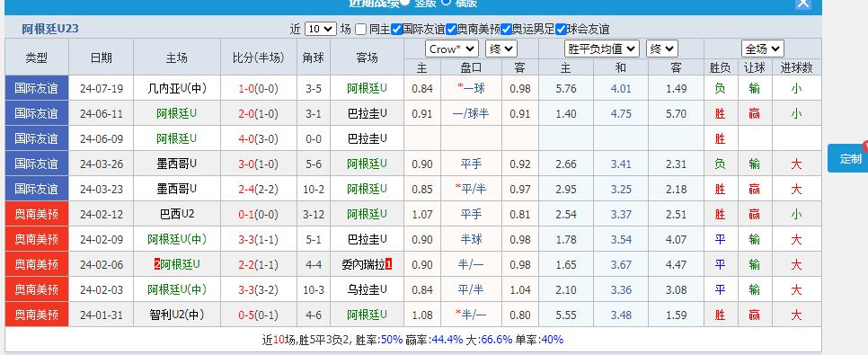Uncheck the 奥运男足 filter checkbox
Screen dimensions: 868x355
point(506,30)
